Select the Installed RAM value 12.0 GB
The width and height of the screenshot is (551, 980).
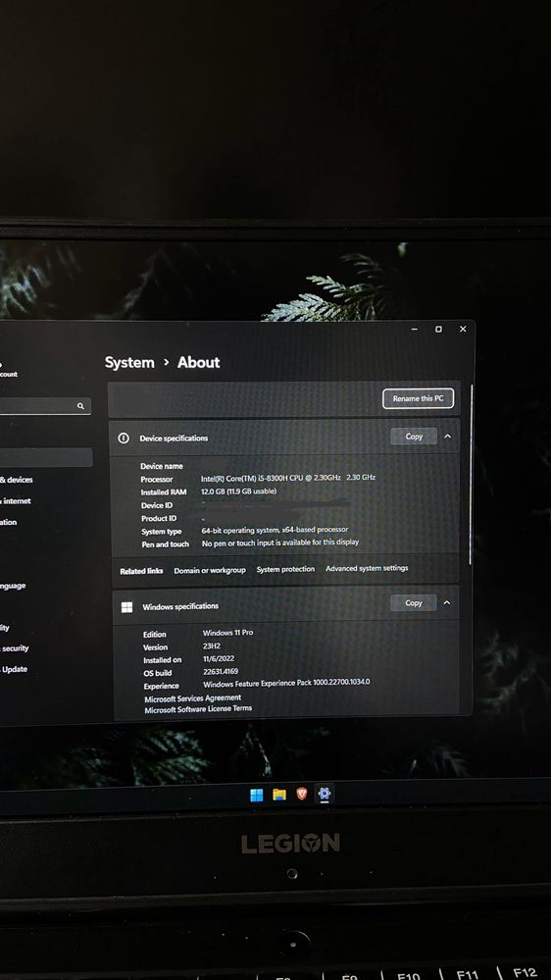point(238,491)
